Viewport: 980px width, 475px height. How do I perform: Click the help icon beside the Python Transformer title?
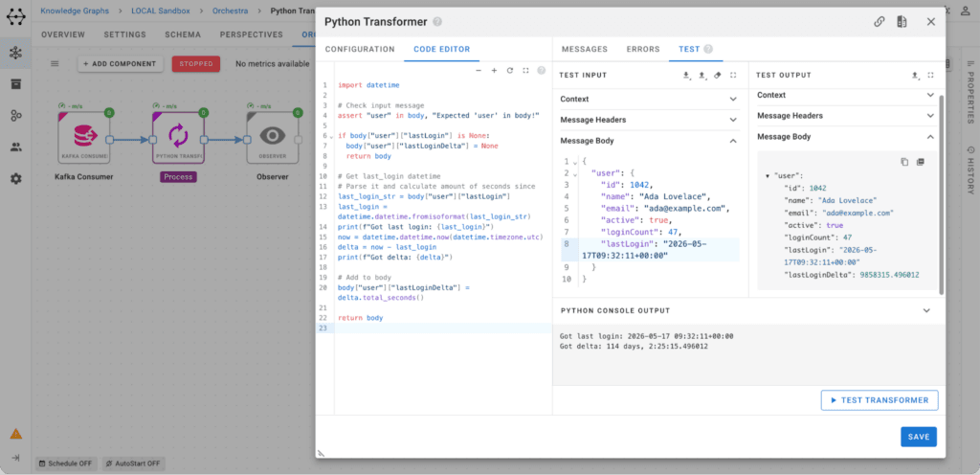pos(437,22)
